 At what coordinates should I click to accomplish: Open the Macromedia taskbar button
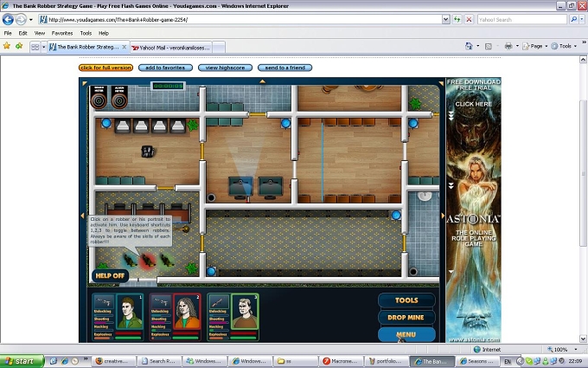point(342,361)
